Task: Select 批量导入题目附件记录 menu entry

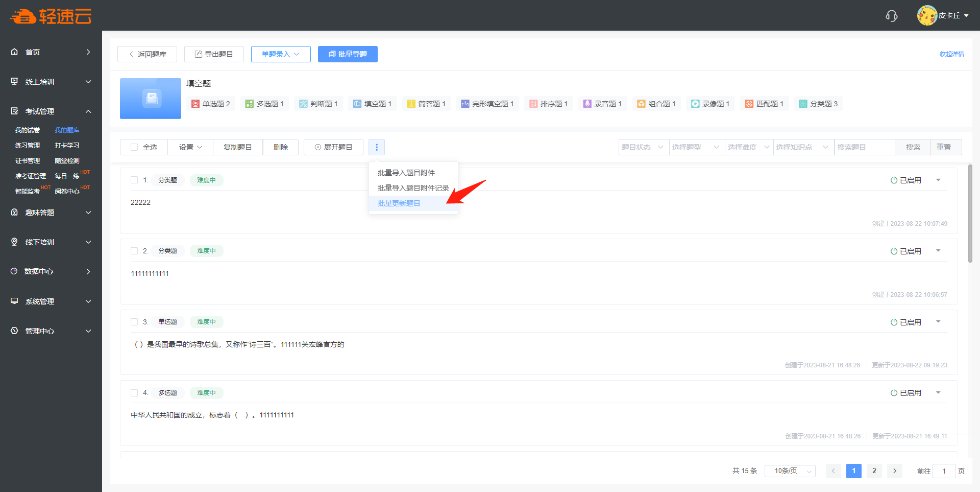Action: pyautogui.click(x=413, y=188)
